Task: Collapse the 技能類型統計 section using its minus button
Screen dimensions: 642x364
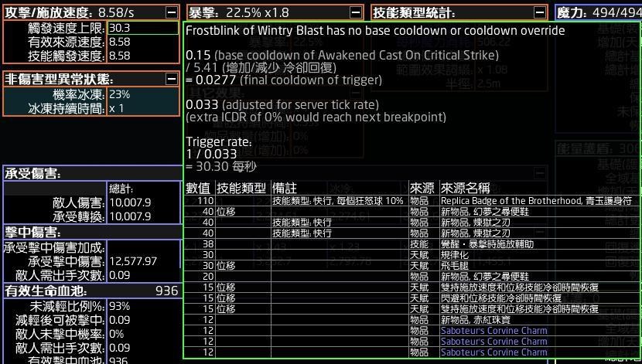Action: click(x=540, y=12)
